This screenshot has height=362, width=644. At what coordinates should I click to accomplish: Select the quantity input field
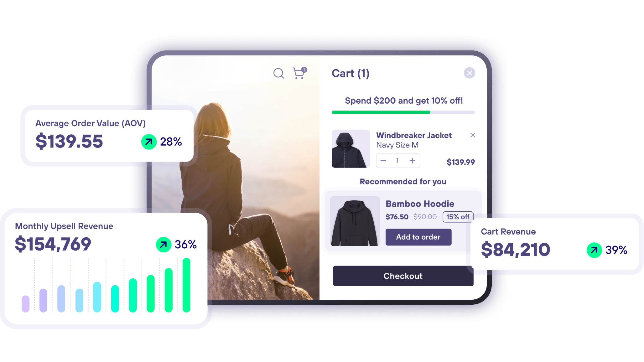(x=397, y=160)
